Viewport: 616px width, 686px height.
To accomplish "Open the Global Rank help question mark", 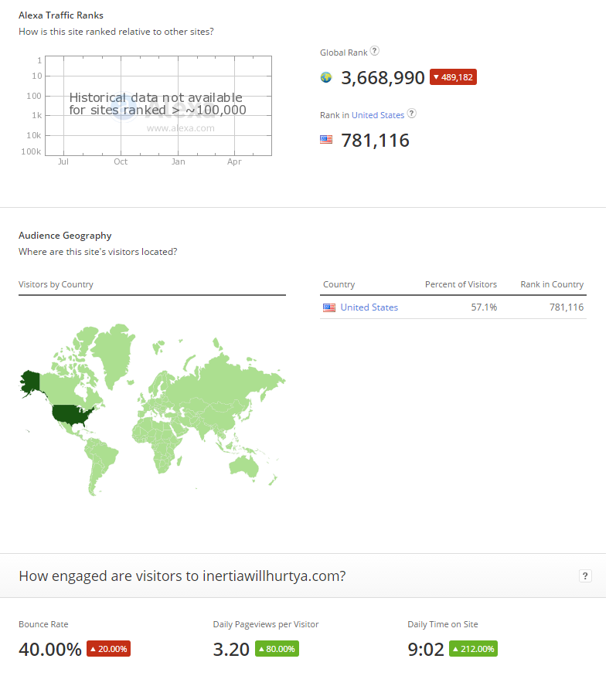I will [x=374, y=51].
